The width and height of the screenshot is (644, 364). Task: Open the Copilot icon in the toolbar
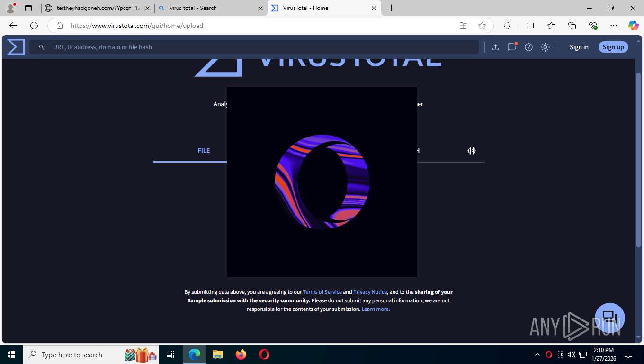(633, 26)
